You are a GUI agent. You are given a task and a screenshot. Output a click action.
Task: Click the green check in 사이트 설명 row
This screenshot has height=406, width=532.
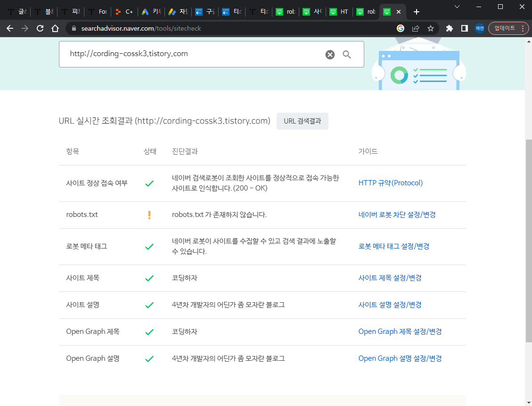point(149,305)
